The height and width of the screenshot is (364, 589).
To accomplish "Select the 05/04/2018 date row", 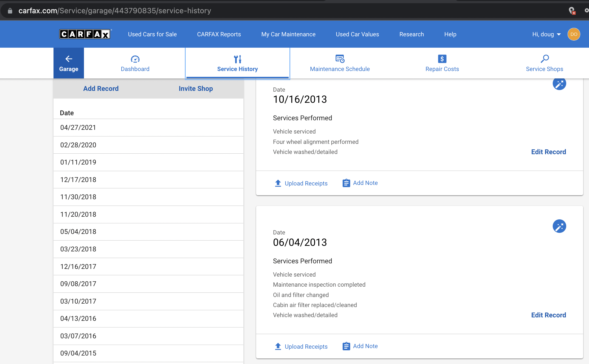I will click(x=148, y=232).
